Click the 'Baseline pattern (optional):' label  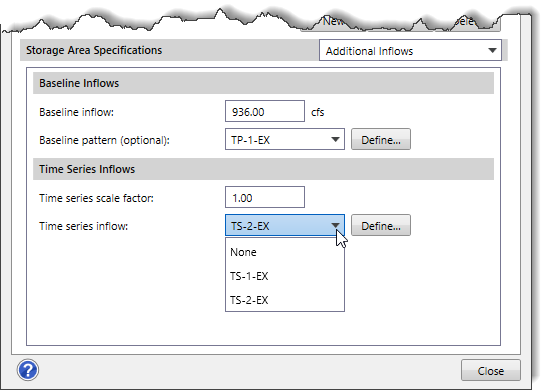pos(104,140)
